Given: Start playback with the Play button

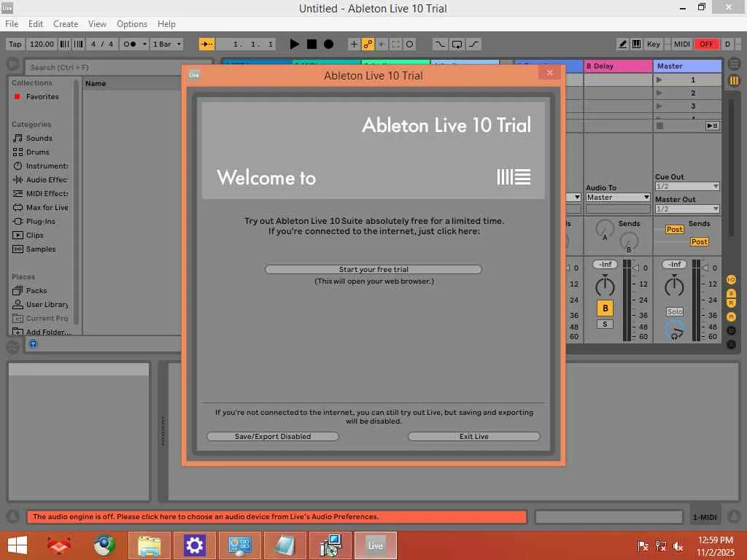Looking at the screenshot, I should click(295, 44).
